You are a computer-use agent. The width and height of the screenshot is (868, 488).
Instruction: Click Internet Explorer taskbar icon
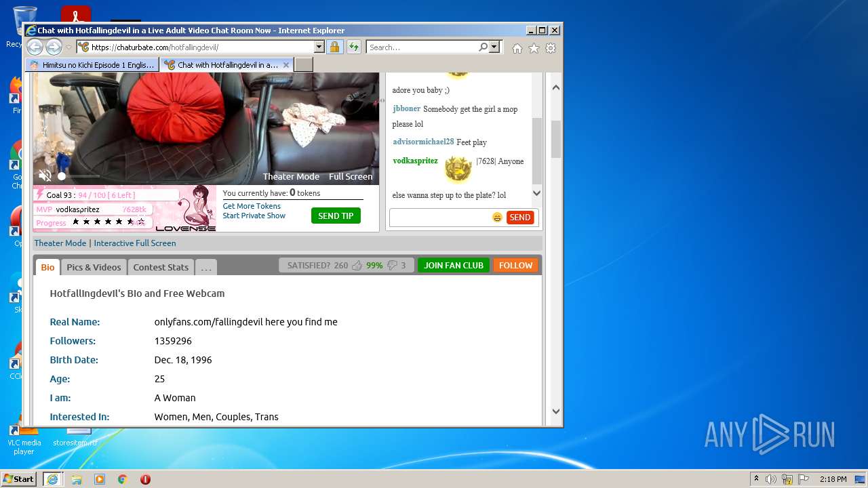click(x=52, y=479)
